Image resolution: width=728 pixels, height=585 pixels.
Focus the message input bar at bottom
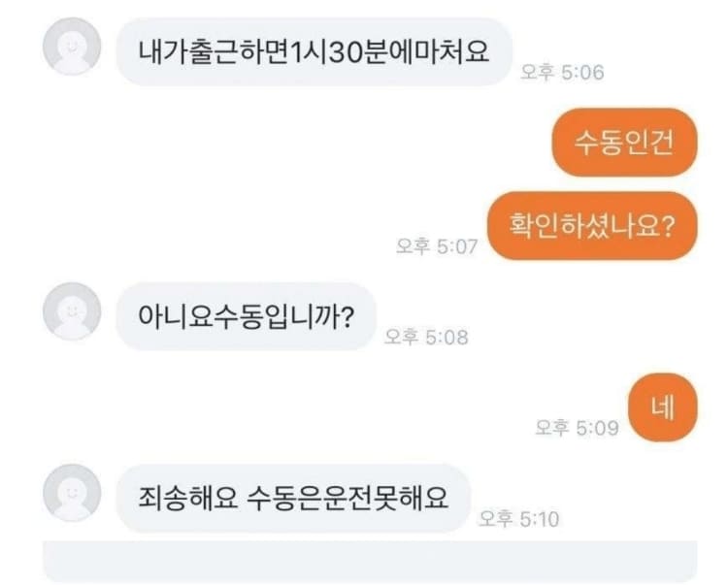(x=370, y=561)
